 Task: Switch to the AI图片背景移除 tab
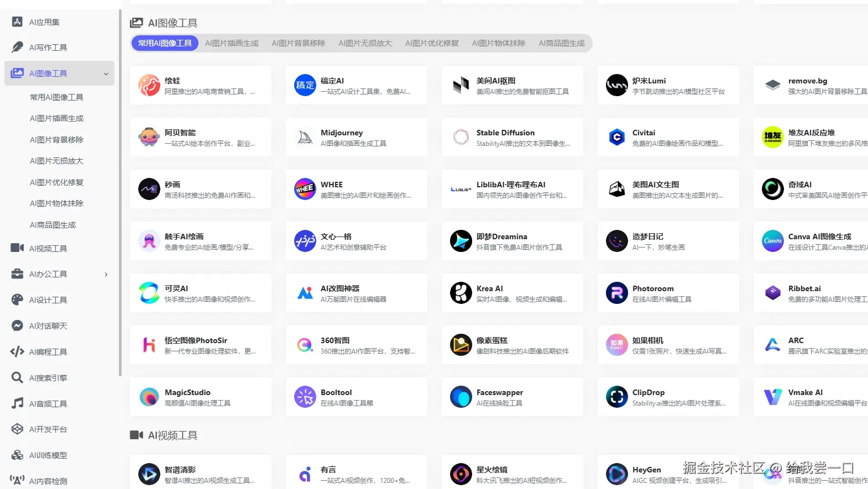(x=299, y=43)
